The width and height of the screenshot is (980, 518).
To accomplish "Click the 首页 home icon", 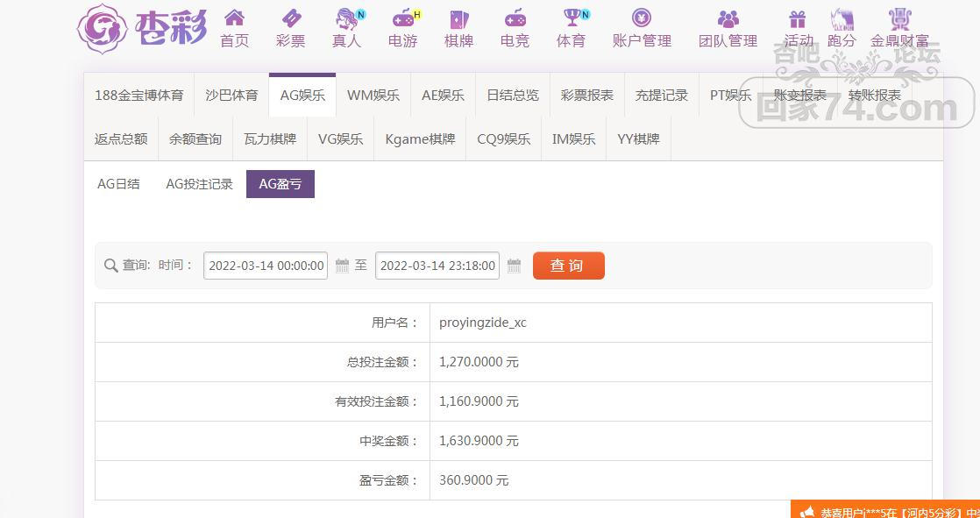I will click(x=234, y=18).
